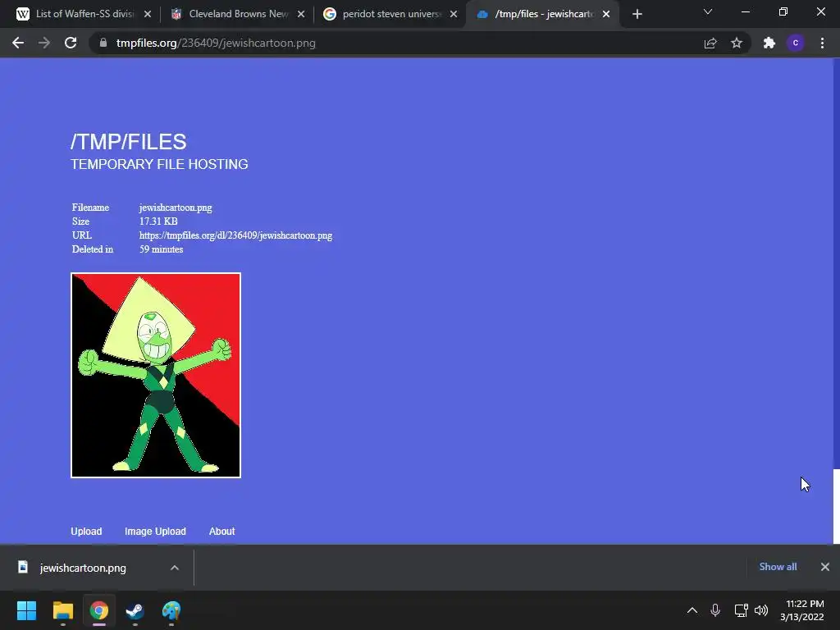The image size is (840, 630).
Task: Click the /TMP/FILES site title
Action: [129, 142]
